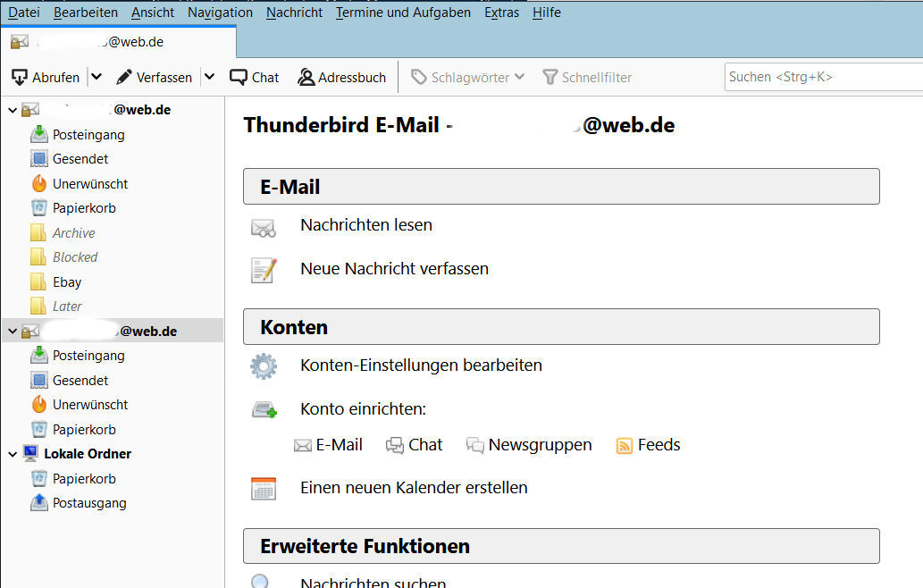Open first account's Unerwünscht flame icon
The height and width of the screenshot is (588, 923).
(38, 184)
